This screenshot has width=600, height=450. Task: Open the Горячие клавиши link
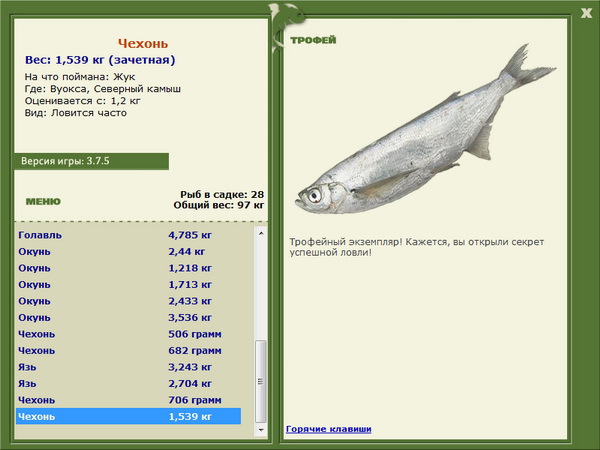(x=329, y=429)
